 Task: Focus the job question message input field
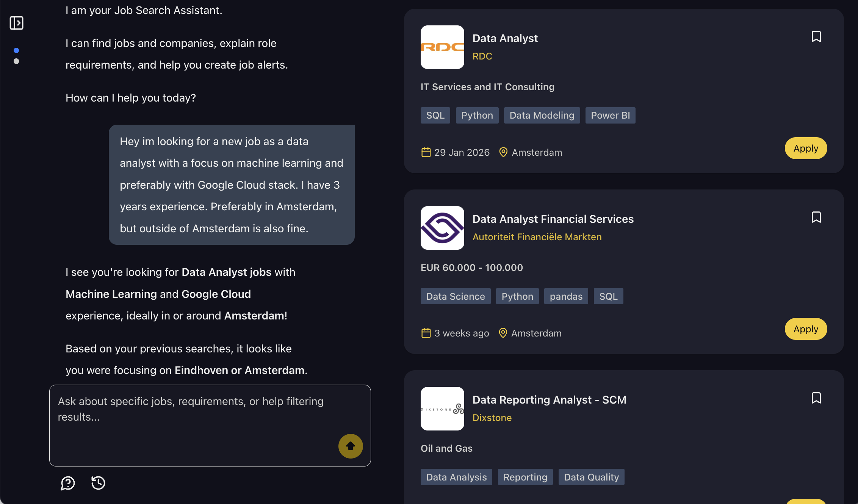(210, 426)
